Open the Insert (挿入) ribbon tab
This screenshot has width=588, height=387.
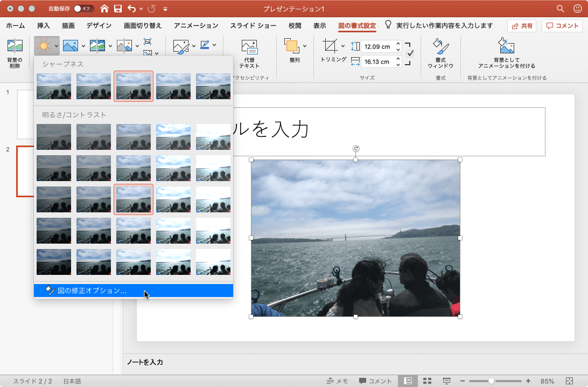[44, 26]
